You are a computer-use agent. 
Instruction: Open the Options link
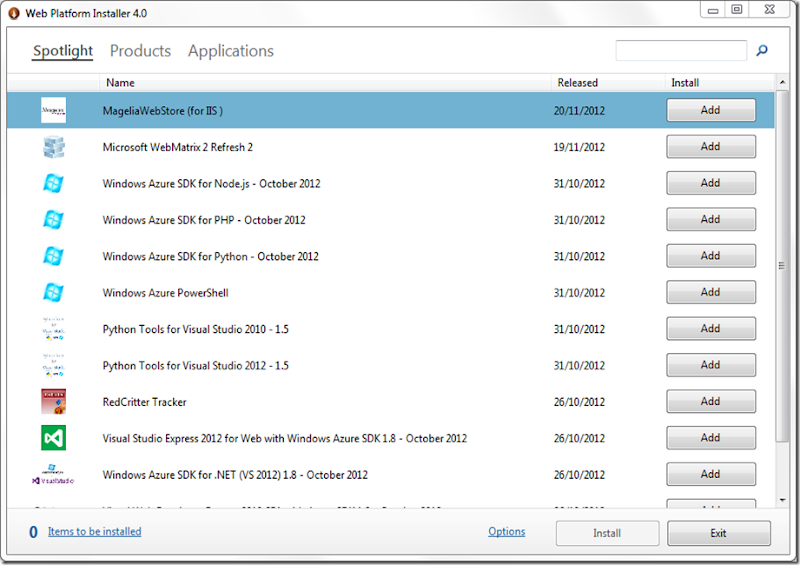[x=507, y=532]
